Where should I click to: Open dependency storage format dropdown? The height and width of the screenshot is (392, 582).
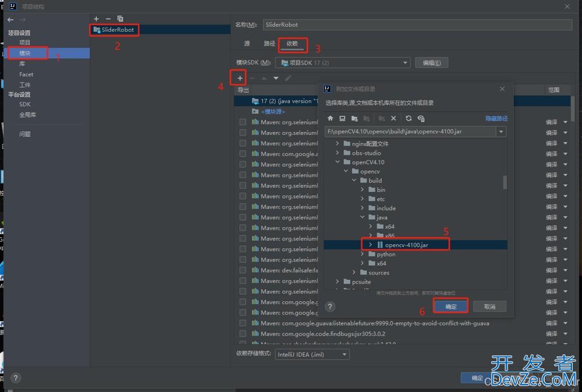click(x=312, y=355)
